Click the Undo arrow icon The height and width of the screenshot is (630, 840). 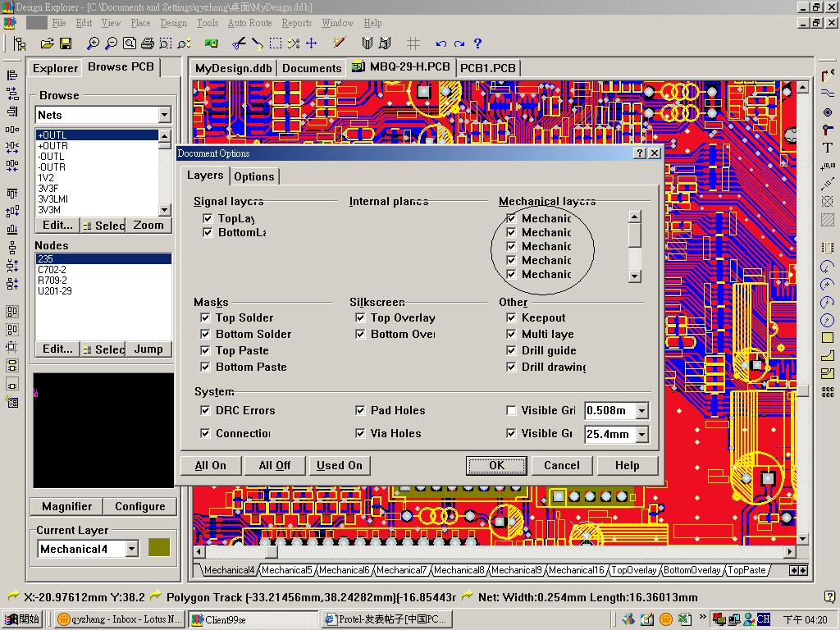[x=441, y=43]
